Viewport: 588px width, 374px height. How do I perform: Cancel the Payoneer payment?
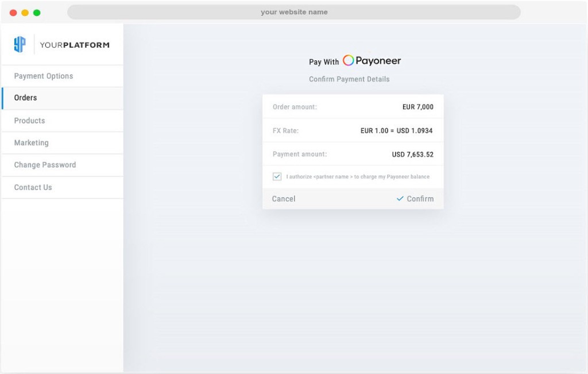click(284, 199)
